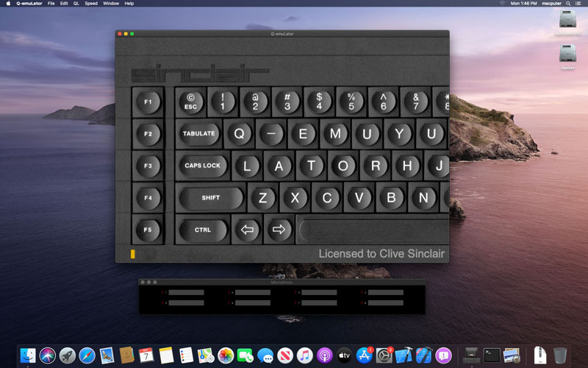Viewport: 588px width, 368px height.
Task: Open Safari from the dock
Action: click(87, 355)
